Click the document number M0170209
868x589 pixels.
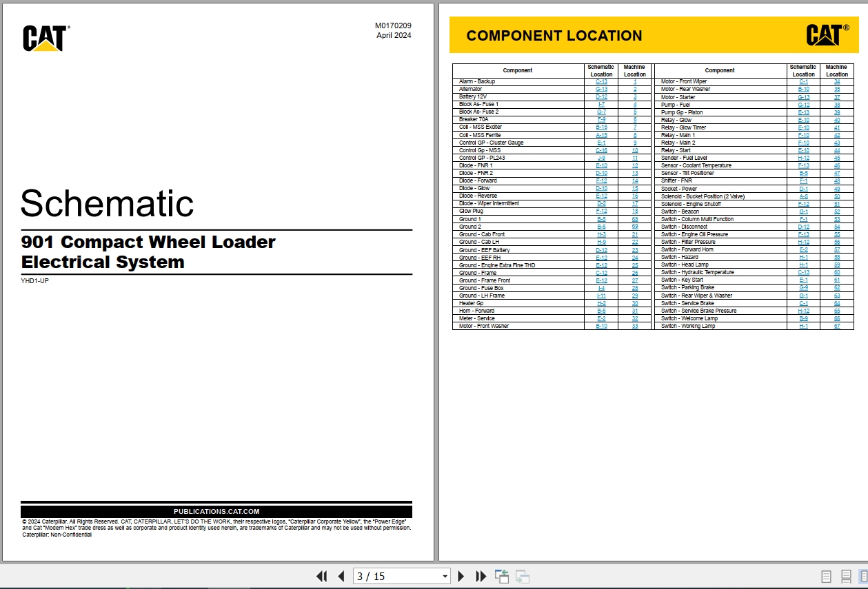point(393,25)
